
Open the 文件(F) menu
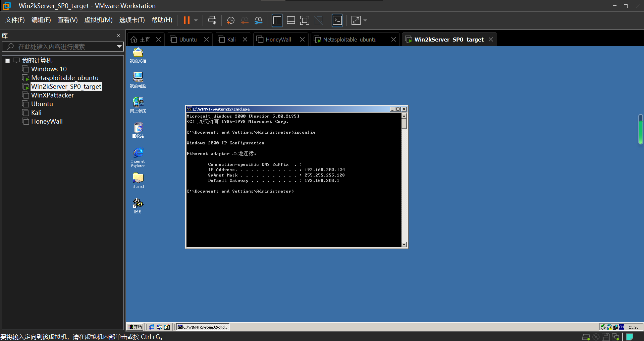(15, 20)
